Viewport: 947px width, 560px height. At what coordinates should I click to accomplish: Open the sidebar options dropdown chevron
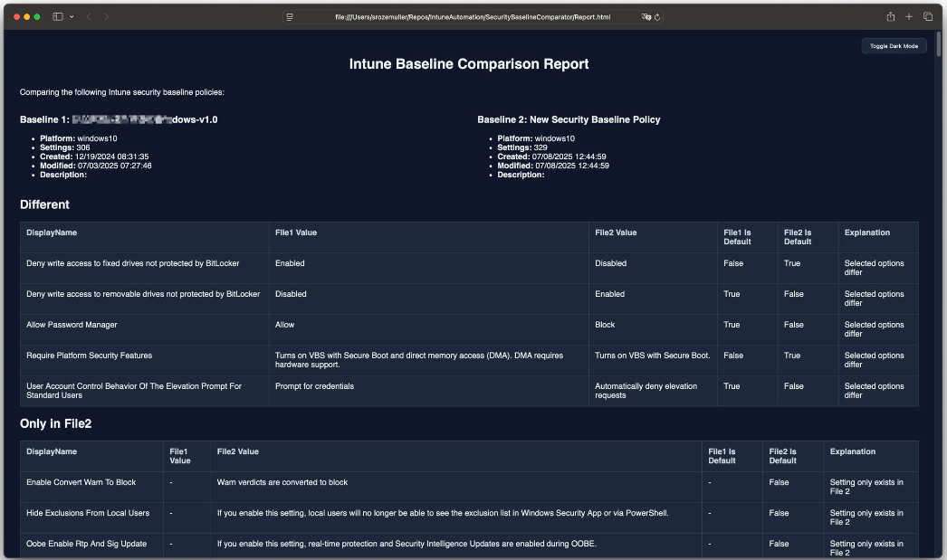(72, 16)
